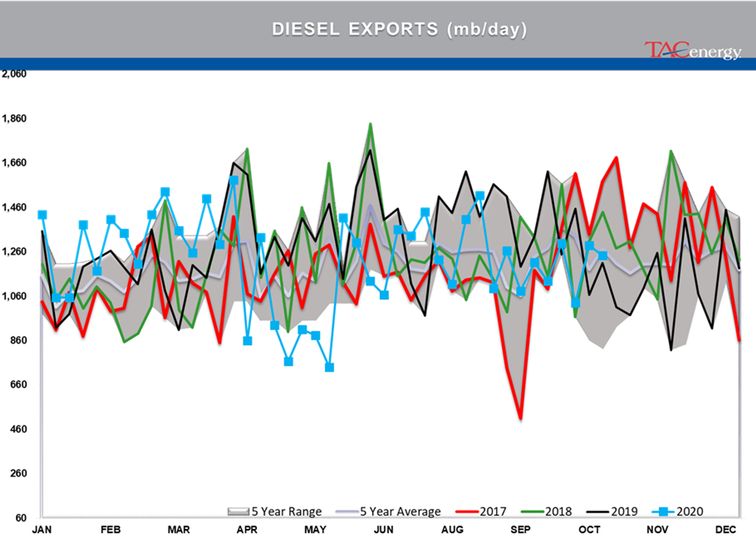Click the MAY axis label
This screenshot has width=756, height=548.
[315, 530]
